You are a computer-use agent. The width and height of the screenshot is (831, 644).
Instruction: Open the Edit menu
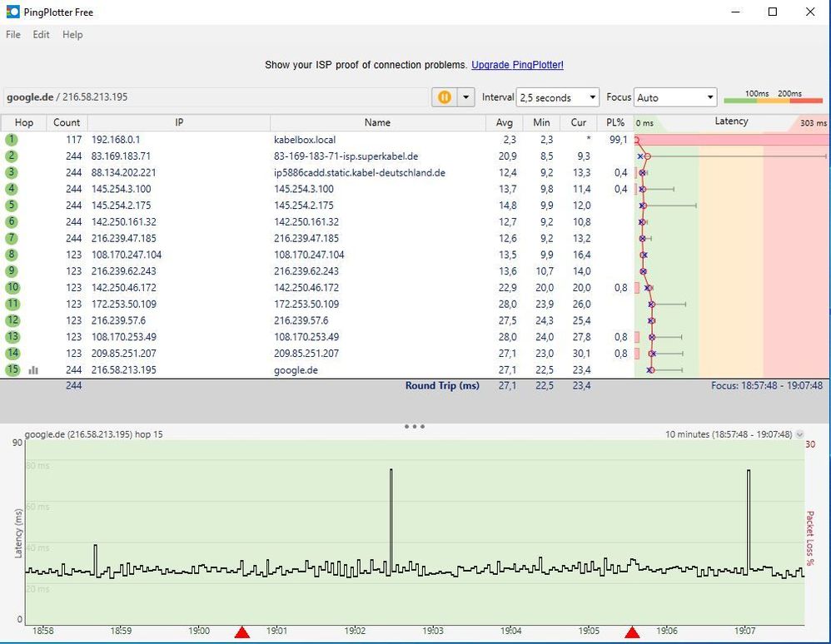pyautogui.click(x=41, y=35)
